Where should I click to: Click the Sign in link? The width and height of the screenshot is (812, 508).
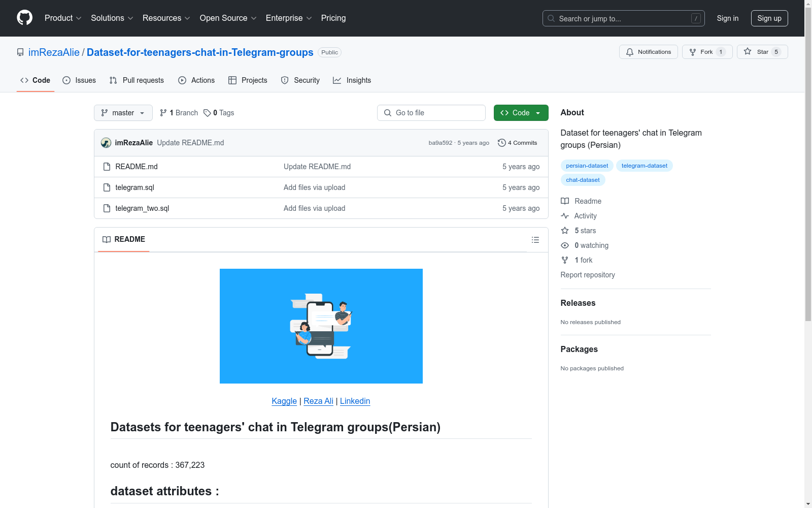[x=728, y=18]
